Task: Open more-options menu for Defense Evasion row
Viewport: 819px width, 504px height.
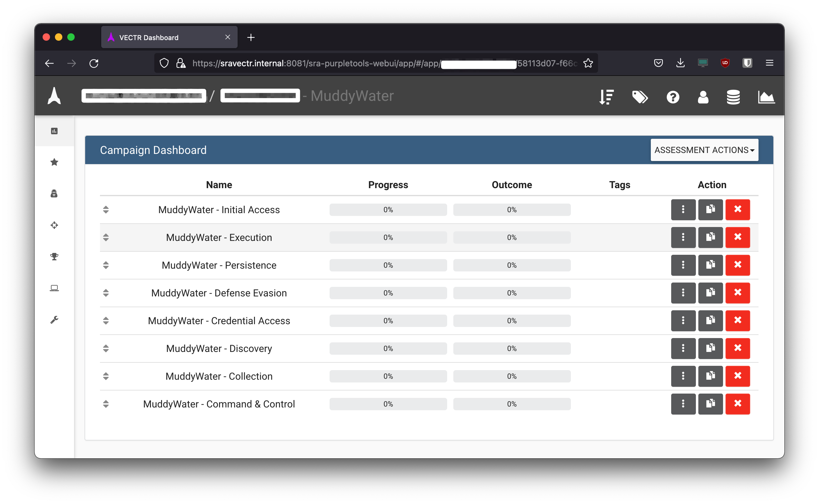Action: 683,293
